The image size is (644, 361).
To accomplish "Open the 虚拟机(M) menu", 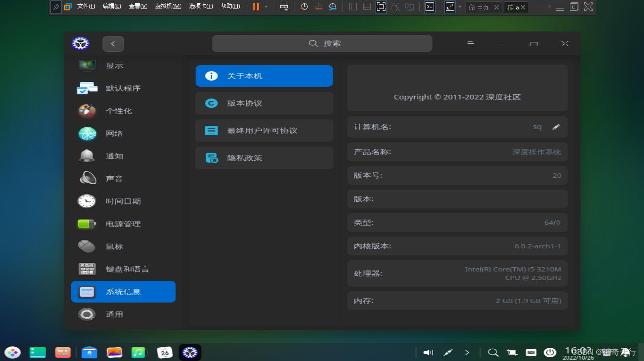I will (169, 6).
